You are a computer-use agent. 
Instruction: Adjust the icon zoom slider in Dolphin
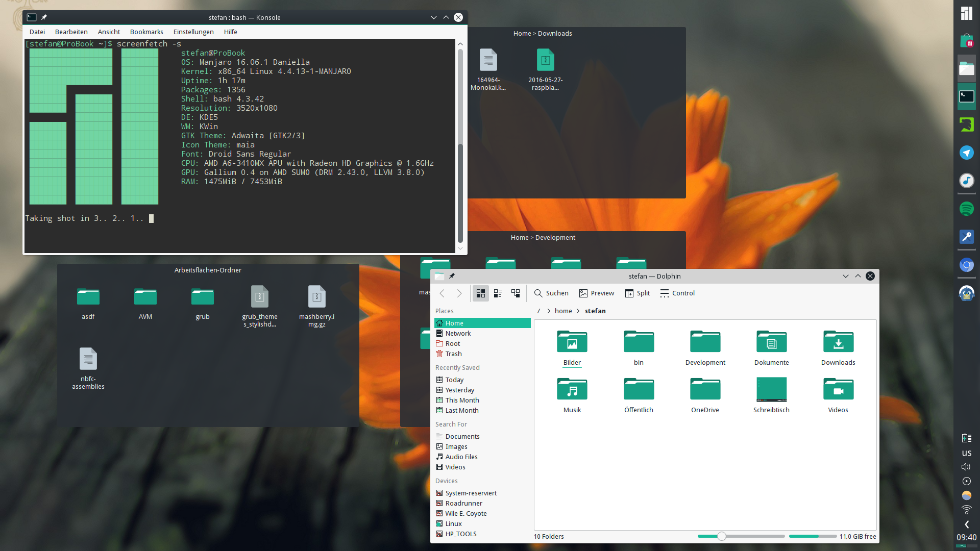(x=721, y=536)
